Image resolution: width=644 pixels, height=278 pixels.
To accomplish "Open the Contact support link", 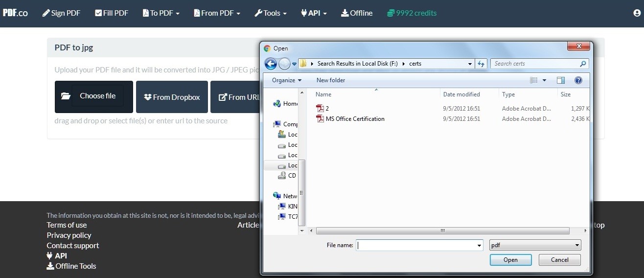I will [73, 246].
